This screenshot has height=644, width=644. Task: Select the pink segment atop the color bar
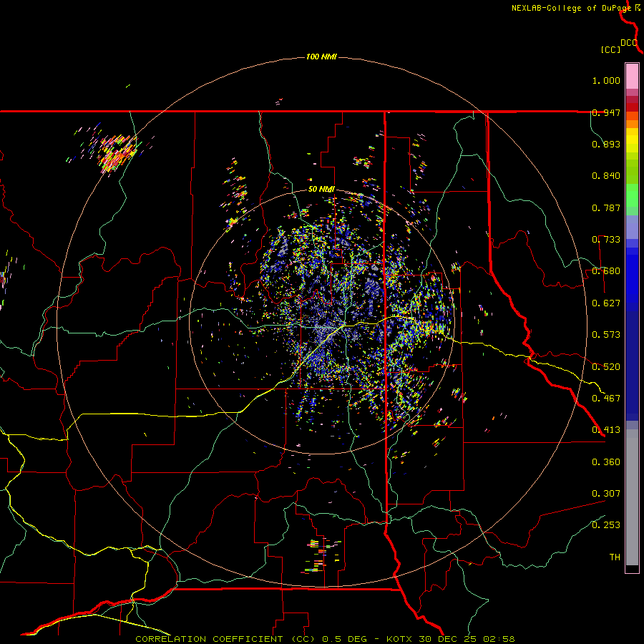pos(632,77)
